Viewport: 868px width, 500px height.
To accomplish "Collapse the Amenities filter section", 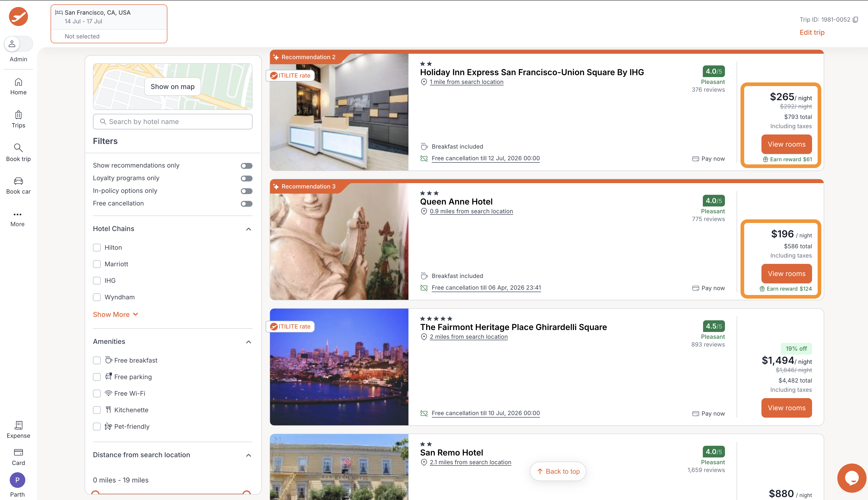I will (248, 342).
